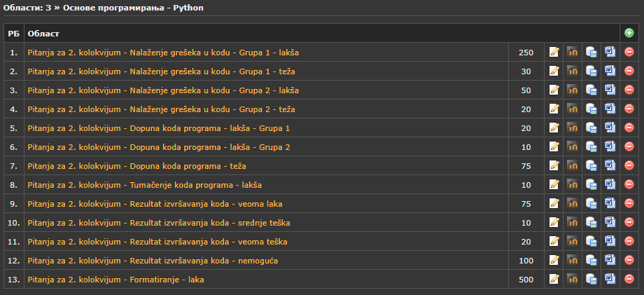Edit row 1 with the pencil icon
Image resolution: width=644 pixels, height=295 pixels.
tap(554, 52)
